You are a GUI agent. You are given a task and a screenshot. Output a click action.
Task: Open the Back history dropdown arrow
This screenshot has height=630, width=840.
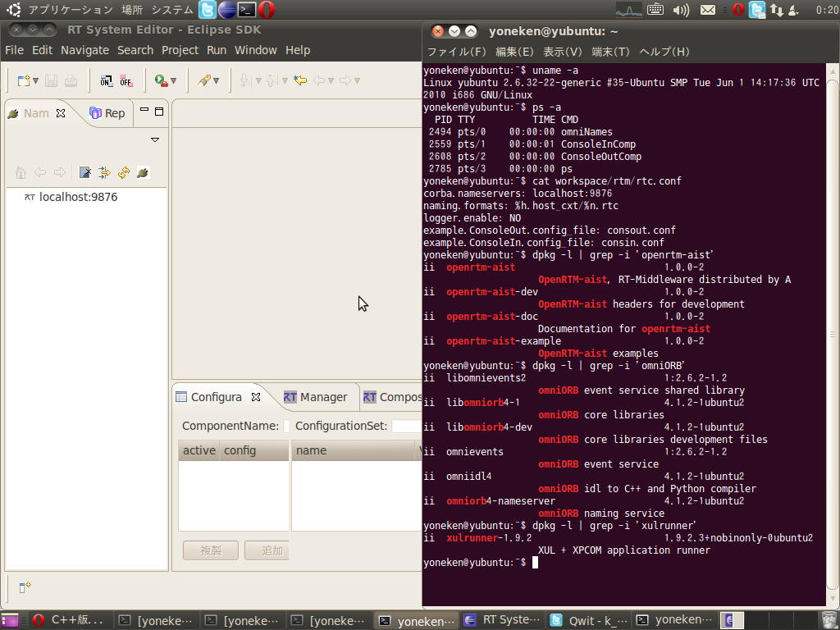pos(331,81)
